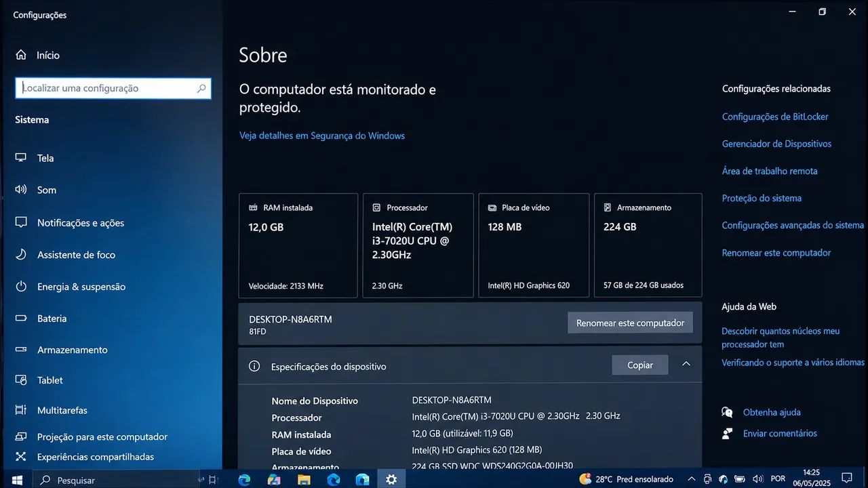Open Verificando o suporte a vários idiomas
This screenshot has width=868, height=488.
coord(793,363)
